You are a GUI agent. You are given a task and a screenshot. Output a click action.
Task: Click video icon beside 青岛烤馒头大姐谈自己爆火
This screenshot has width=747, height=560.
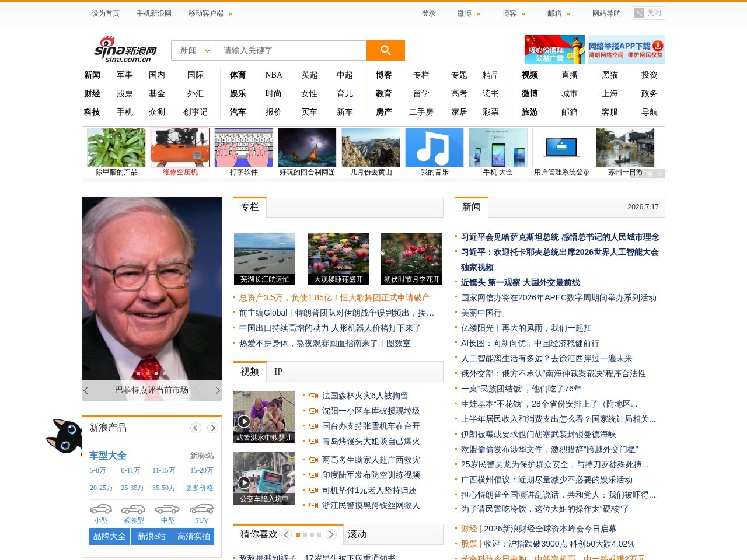pos(313,442)
